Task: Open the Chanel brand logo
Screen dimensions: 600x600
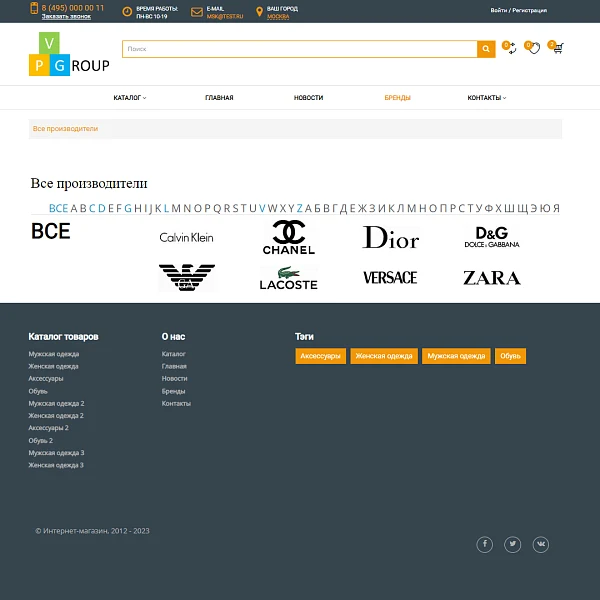Action: coord(289,237)
